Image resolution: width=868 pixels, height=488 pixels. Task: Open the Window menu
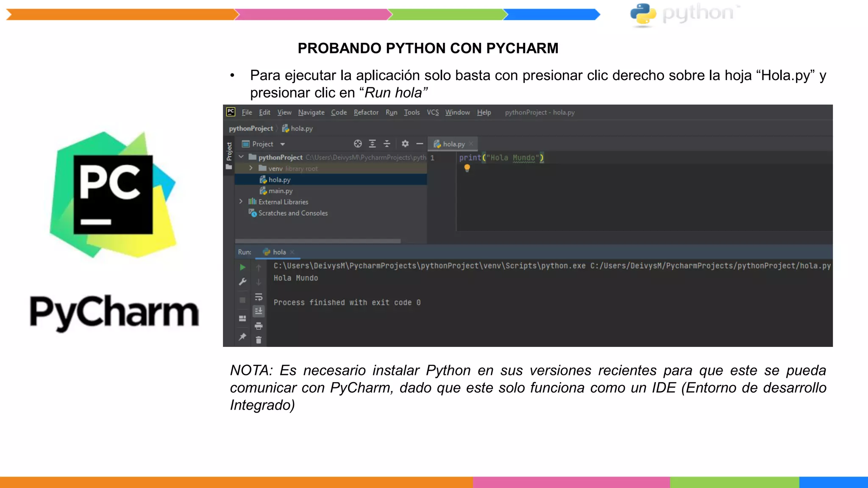click(x=457, y=112)
